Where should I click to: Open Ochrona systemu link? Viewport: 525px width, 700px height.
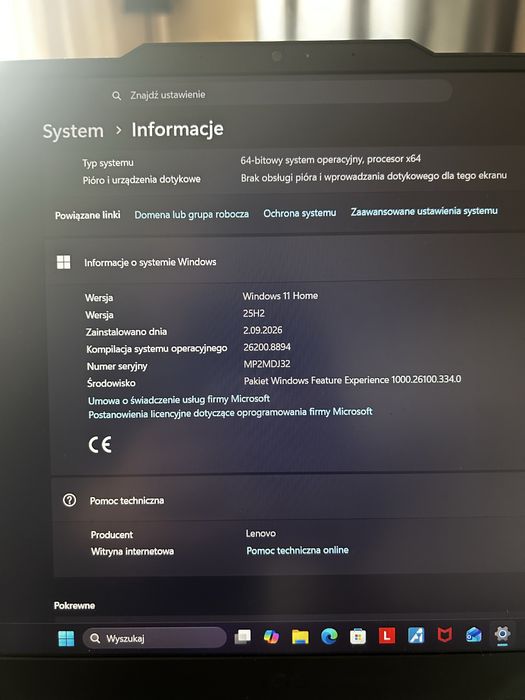[300, 213]
